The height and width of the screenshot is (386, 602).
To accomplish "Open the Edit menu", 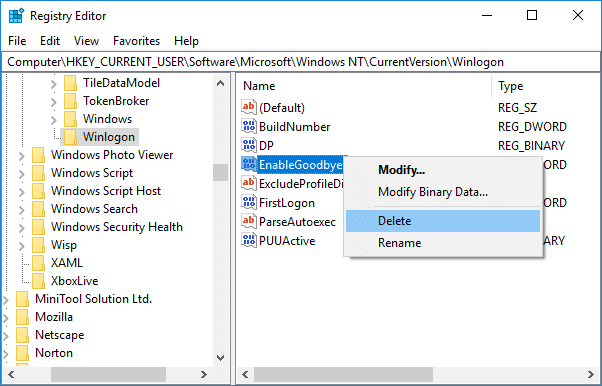I will (50, 41).
